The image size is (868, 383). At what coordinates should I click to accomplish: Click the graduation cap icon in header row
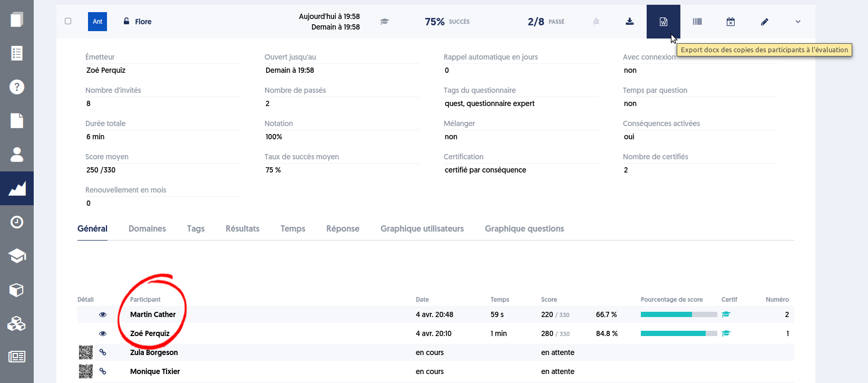(x=385, y=22)
